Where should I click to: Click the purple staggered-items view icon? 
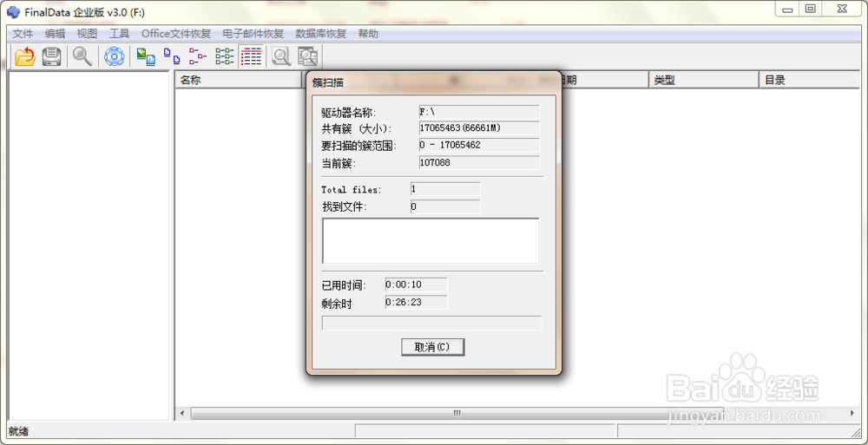click(x=198, y=56)
